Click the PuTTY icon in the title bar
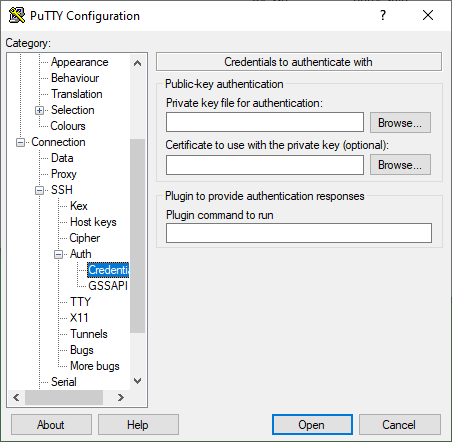452x442 pixels. (x=17, y=15)
